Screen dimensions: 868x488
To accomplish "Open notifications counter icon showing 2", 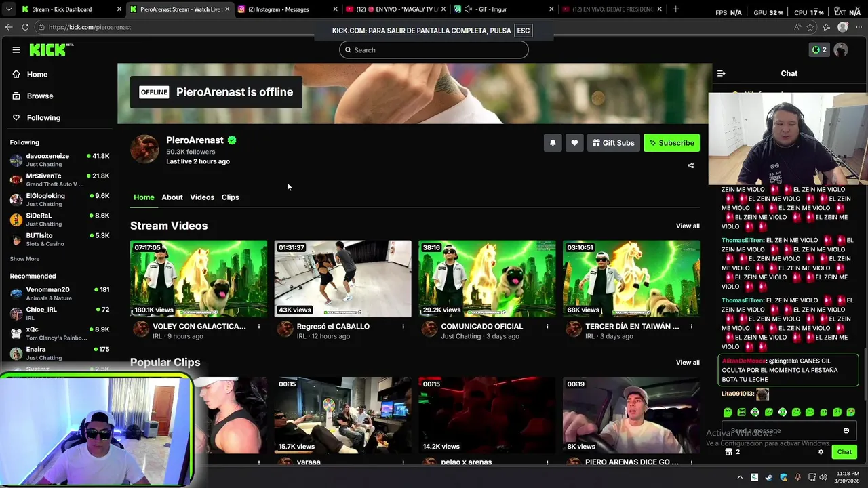I will (x=819, y=49).
